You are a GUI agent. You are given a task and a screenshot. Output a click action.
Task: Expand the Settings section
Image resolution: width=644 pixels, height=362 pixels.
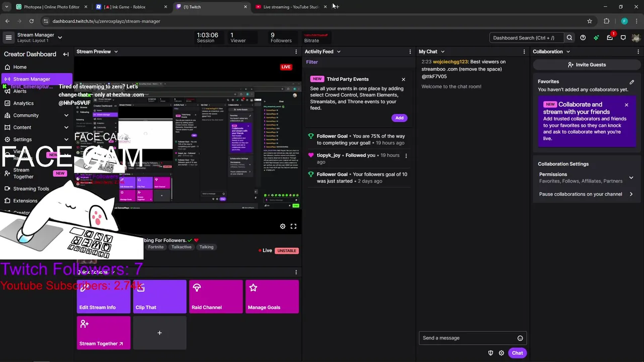66,139
